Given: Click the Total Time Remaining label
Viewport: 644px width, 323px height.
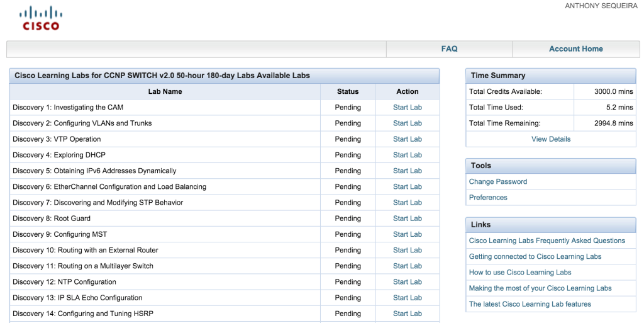Looking at the screenshot, I should [505, 123].
